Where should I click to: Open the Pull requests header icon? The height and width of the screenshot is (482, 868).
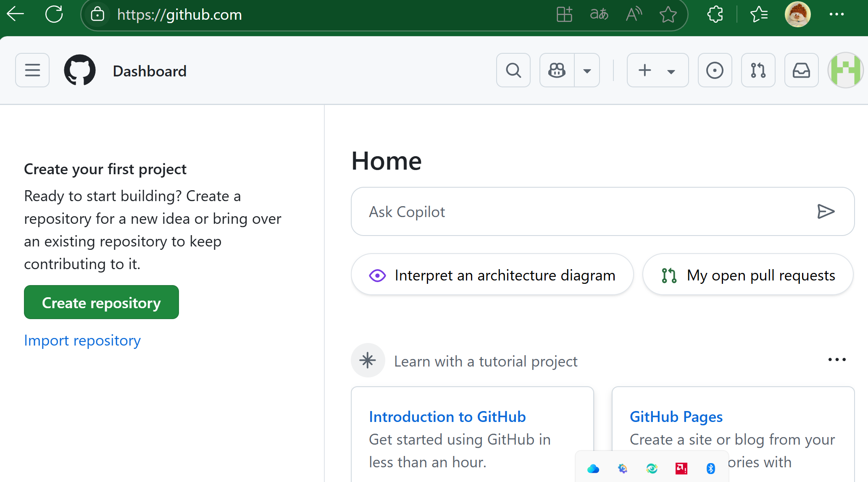tap(758, 70)
